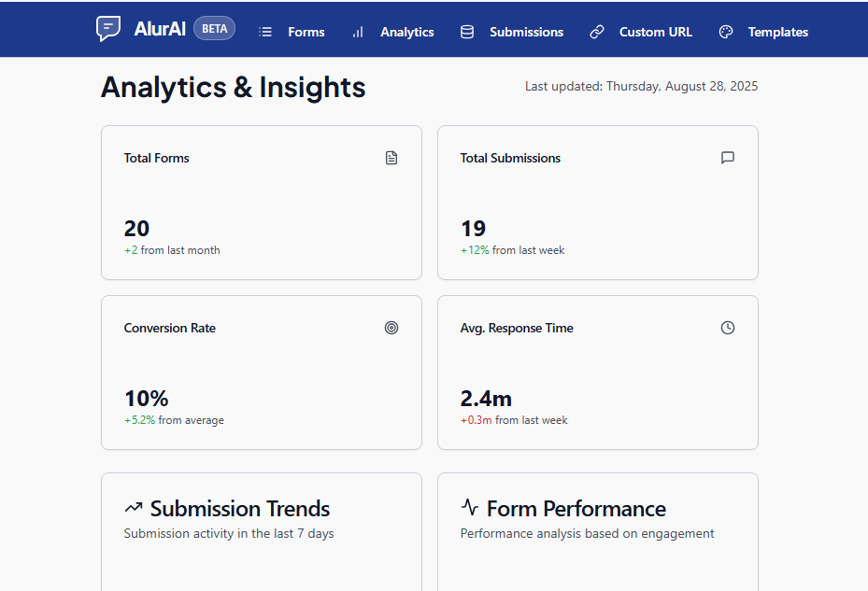Click the Analytics bar chart icon

click(358, 32)
